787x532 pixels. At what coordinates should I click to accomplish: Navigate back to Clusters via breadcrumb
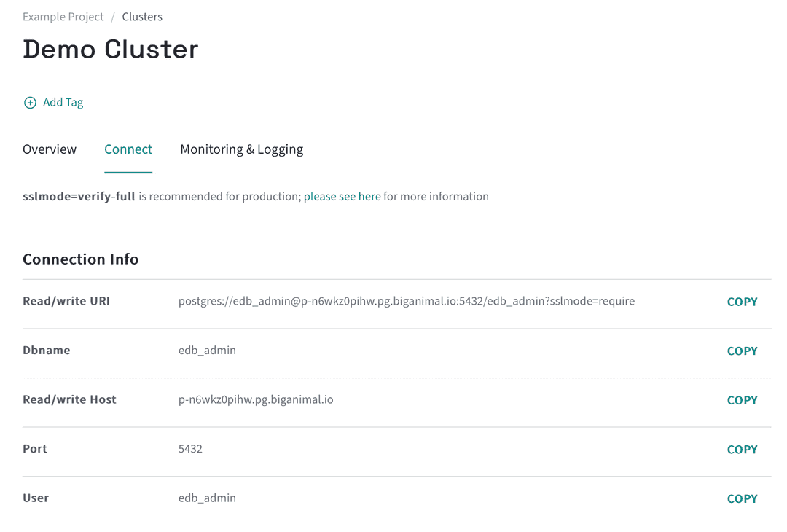pyautogui.click(x=141, y=16)
